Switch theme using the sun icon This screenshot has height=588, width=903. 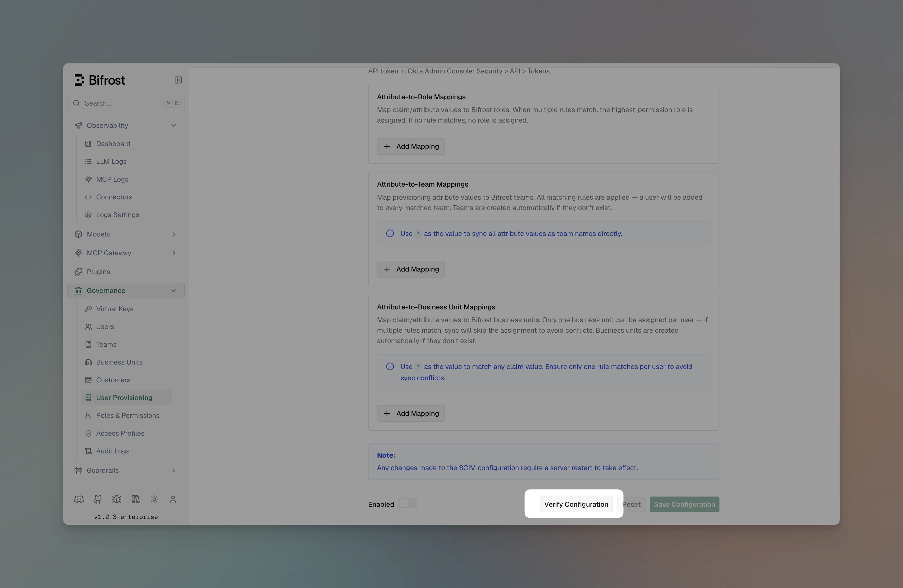coord(154,499)
